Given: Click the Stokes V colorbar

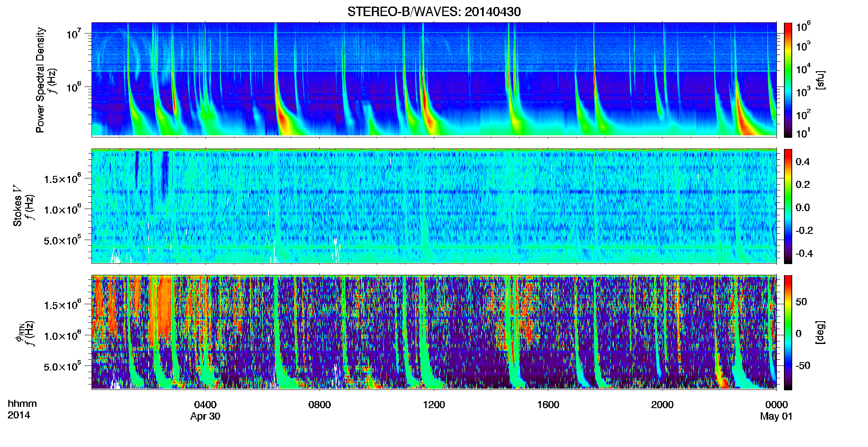Looking at the screenshot, I should [788, 206].
